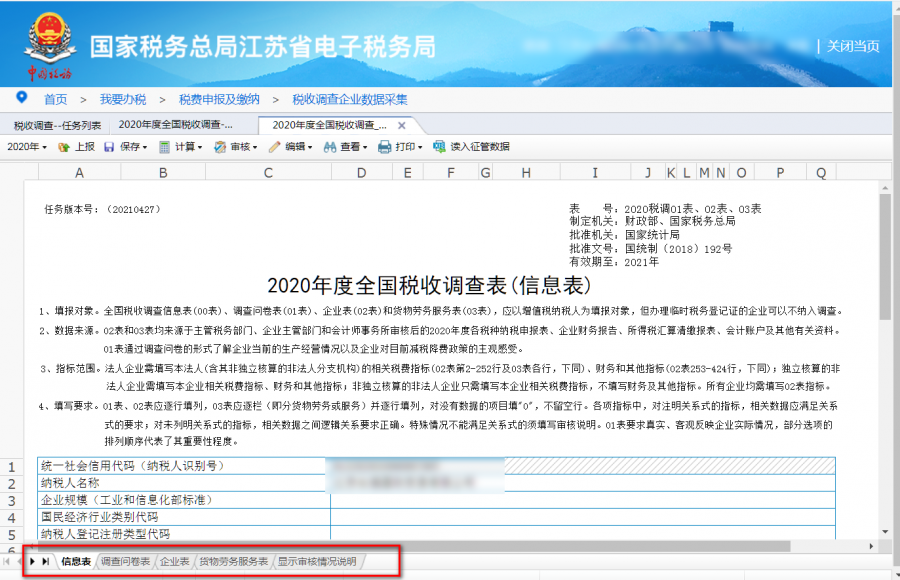Image resolution: width=900 pixels, height=580 pixels.
Task: Click the 企业规模（工业和信息化部标准） label cell
Action: coord(184,500)
